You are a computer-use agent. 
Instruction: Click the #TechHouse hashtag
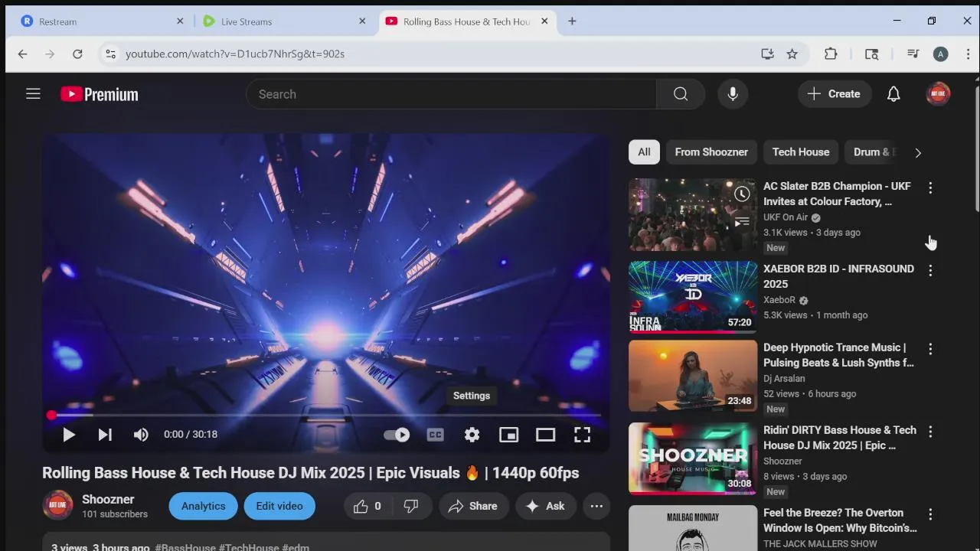(x=249, y=547)
